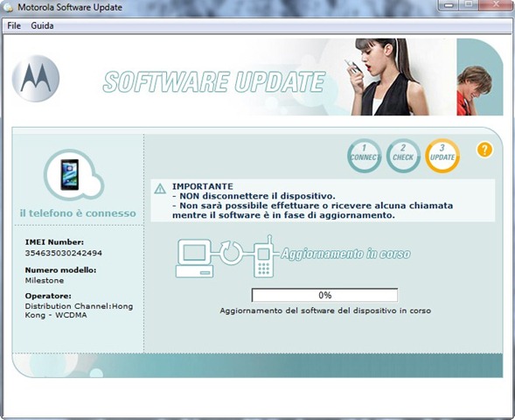Click the 0% update progress bar
The image size is (515, 420).
(x=324, y=295)
